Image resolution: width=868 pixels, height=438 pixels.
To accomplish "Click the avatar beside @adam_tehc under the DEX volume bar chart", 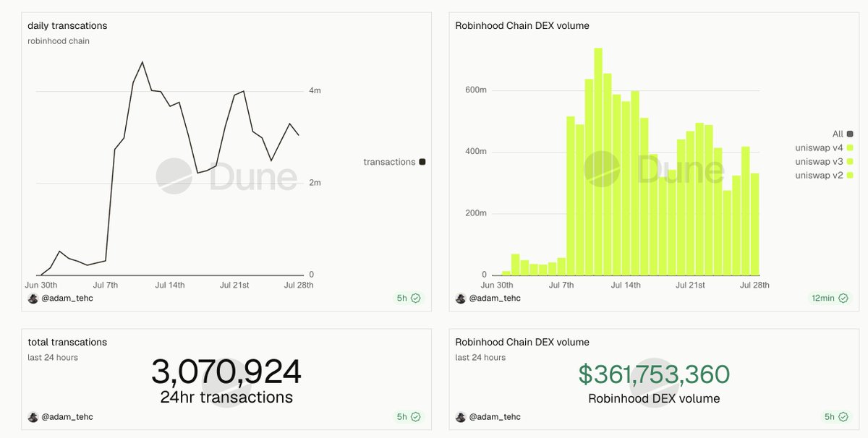I will 461,299.
